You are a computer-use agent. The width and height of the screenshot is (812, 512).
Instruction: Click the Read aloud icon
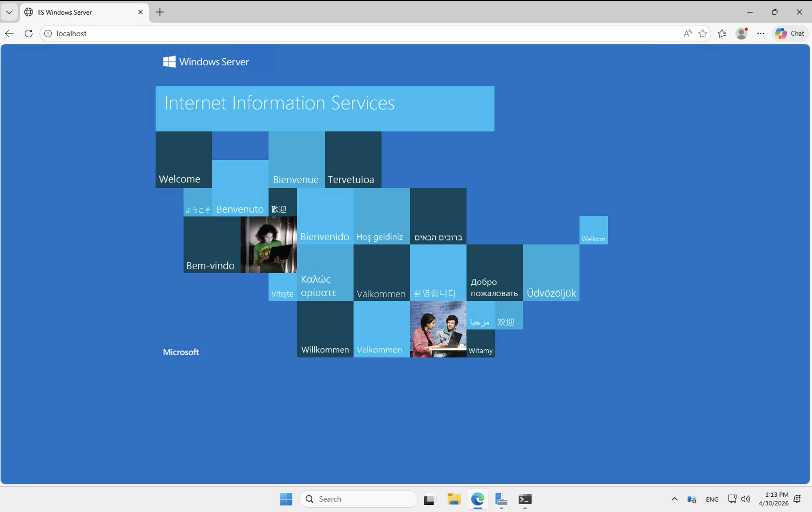(x=687, y=33)
